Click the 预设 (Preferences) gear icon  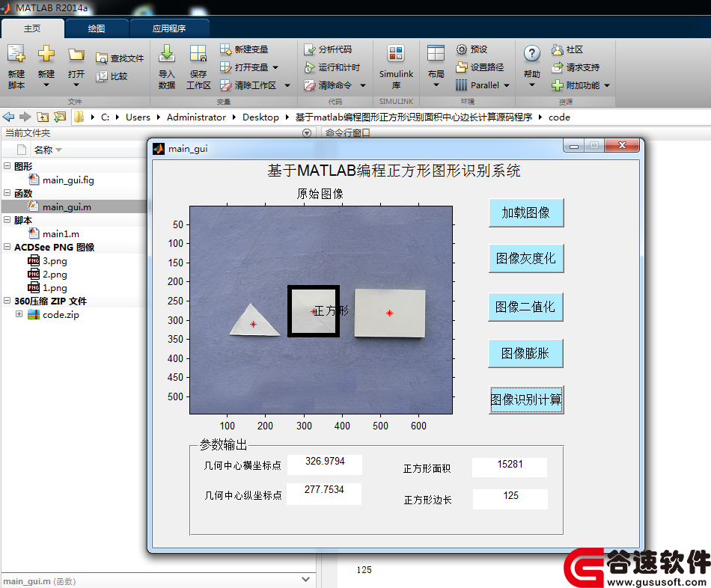click(x=461, y=49)
